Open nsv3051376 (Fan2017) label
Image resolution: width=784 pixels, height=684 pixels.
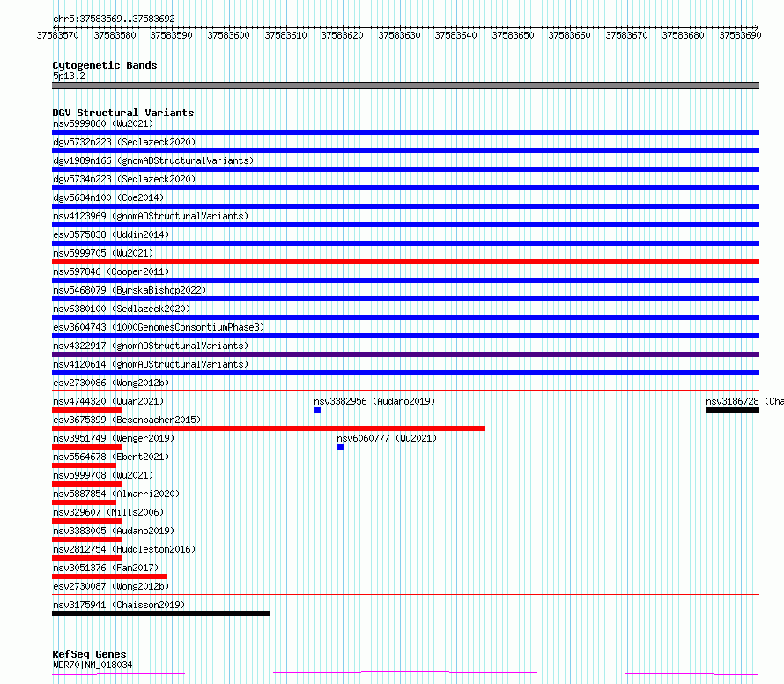106,568
